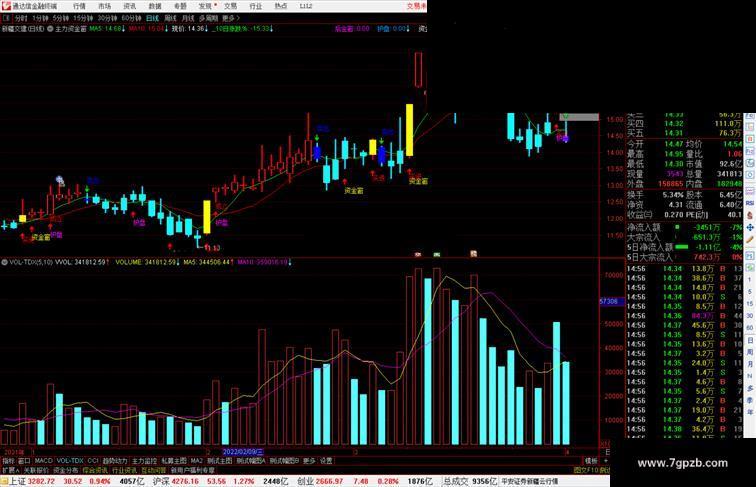Expand the 扩展 panel
The width and height of the screenshot is (756, 487).
tap(10, 470)
